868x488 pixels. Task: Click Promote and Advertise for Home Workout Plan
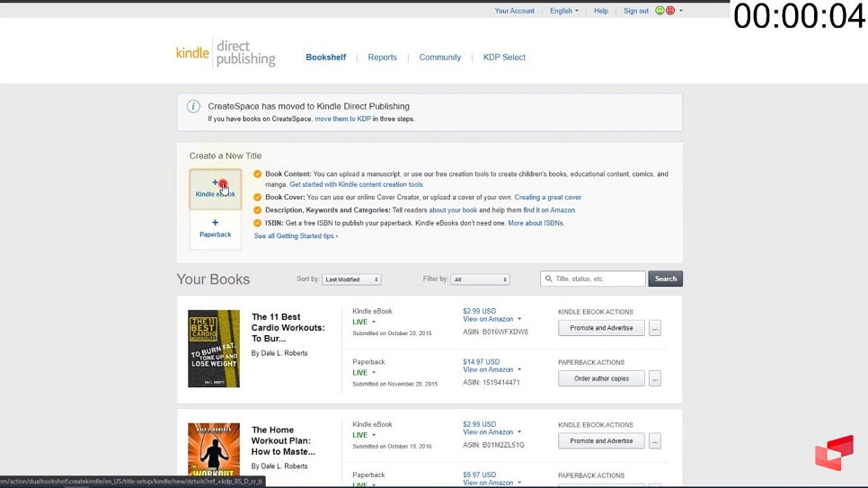coord(601,441)
